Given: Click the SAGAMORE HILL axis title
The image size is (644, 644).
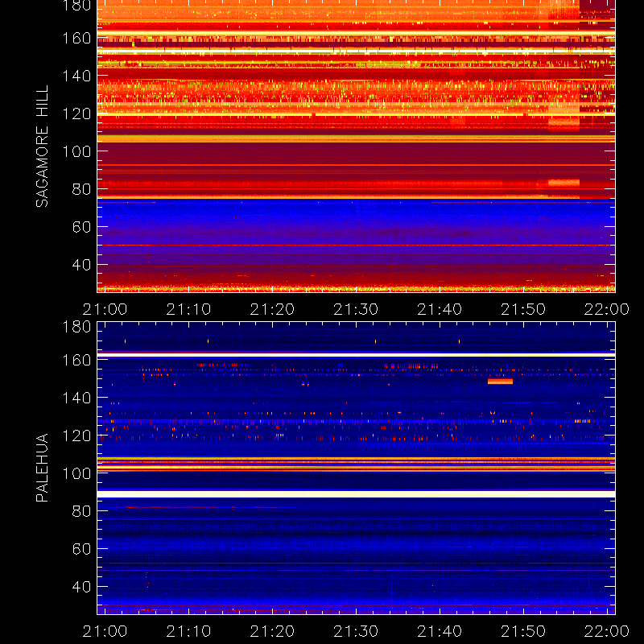Looking at the screenshot, I should pyautogui.click(x=42, y=147).
